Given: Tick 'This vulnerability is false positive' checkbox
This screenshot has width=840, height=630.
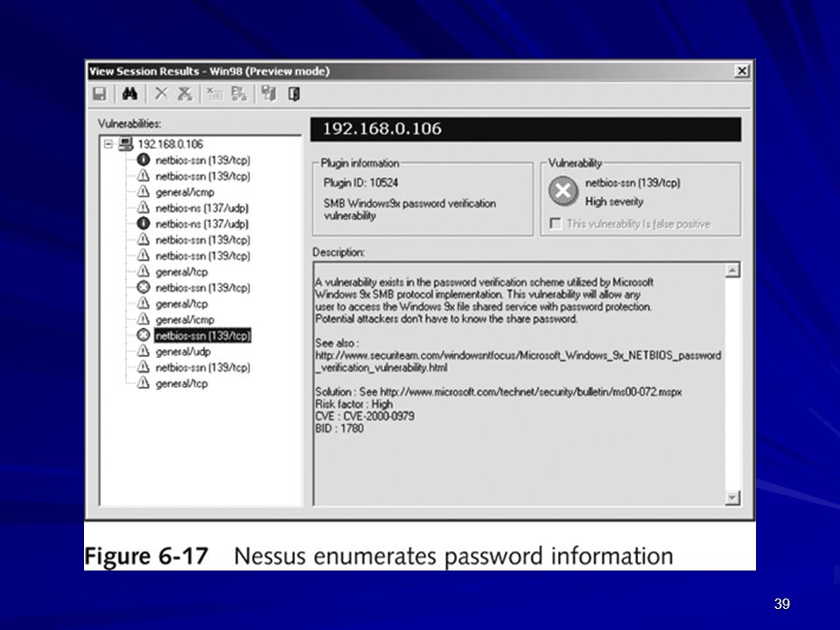Looking at the screenshot, I should coord(556,223).
